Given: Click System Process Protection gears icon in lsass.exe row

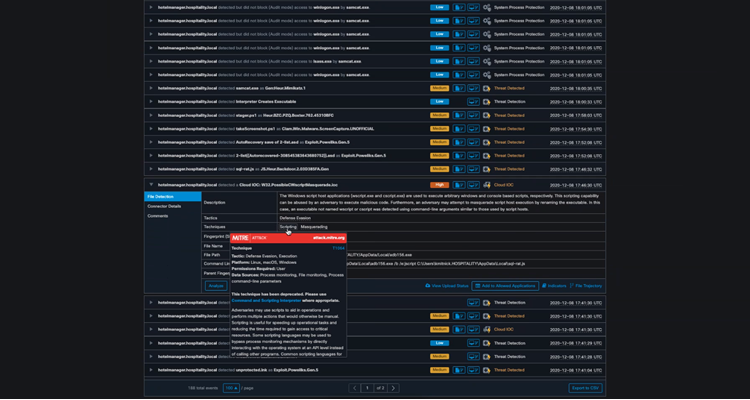Looking at the screenshot, I should tap(487, 61).
